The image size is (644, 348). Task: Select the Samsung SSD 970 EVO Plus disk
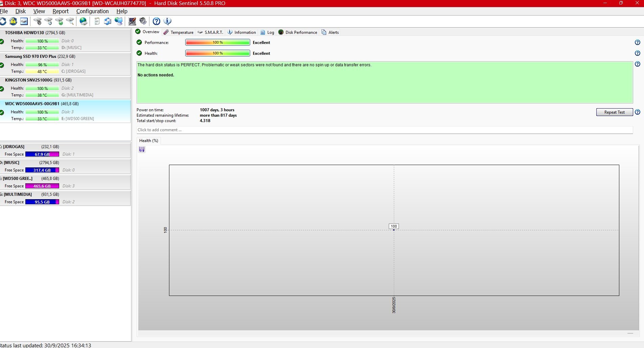click(40, 56)
